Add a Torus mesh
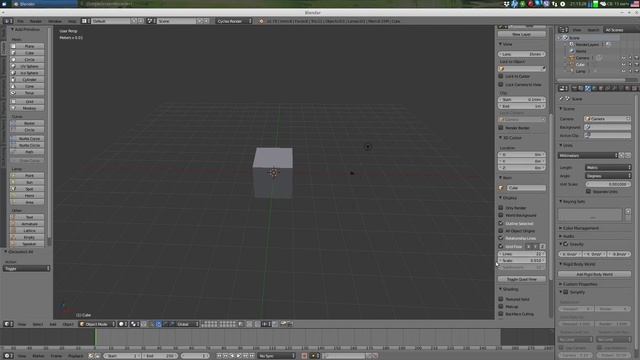Viewport: 640px width, 360px height. [27, 93]
